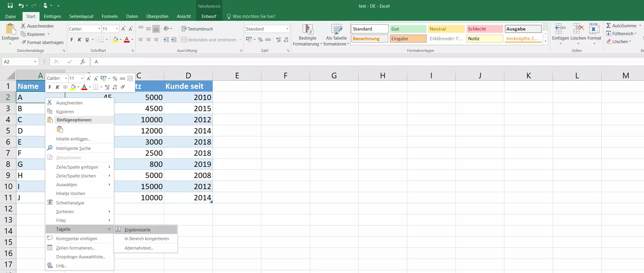
Task: Click the Save icon in title bar
Action: pyautogui.click(x=10, y=6)
